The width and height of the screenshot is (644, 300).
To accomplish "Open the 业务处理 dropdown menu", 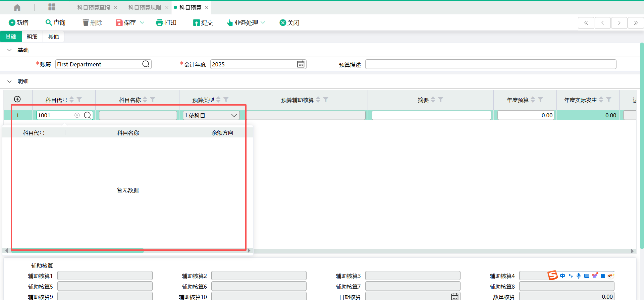I will (x=246, y=22).
